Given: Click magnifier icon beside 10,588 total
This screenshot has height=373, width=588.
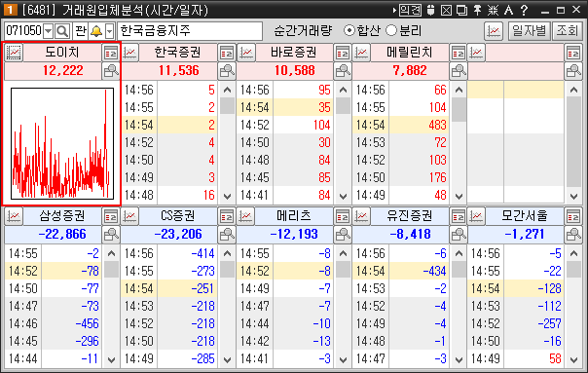Looking at the screenshot, I should tap(343, 70).
